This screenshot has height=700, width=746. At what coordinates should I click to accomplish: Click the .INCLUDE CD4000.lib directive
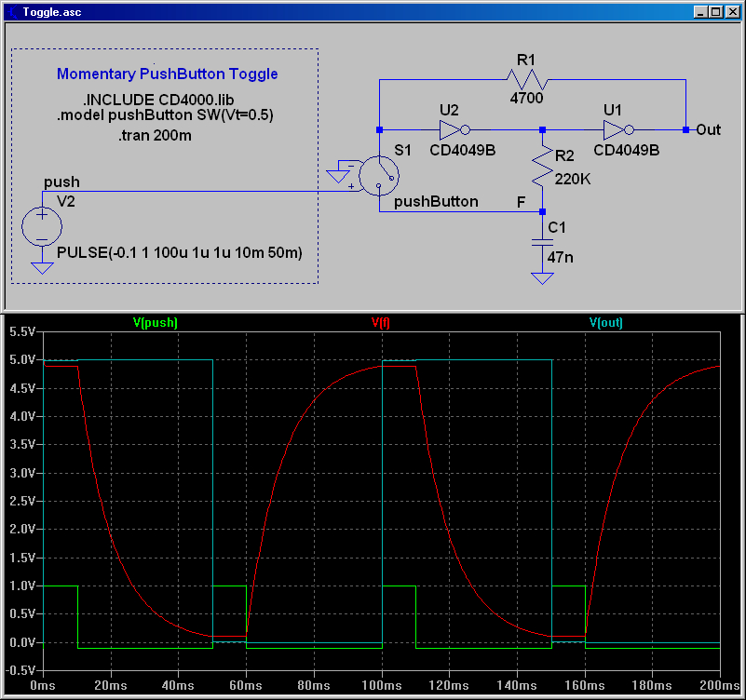coord(158,100)
